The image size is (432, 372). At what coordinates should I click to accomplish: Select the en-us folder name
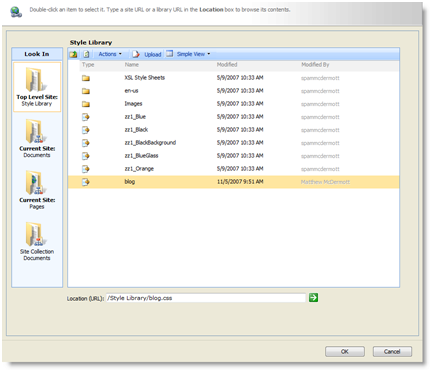(131, 91)
